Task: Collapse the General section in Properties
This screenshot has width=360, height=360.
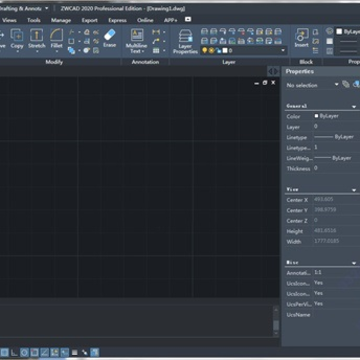Action: pyautogui.click(x=354, y=107)
